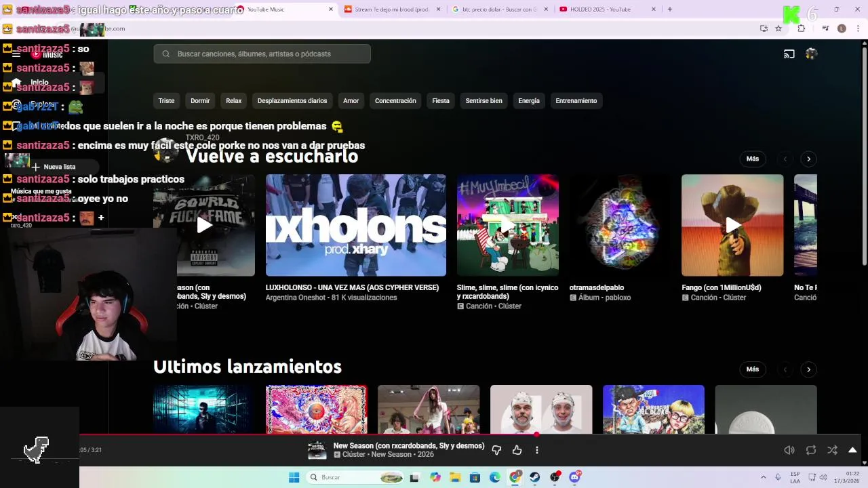Open the account avatar menu
The height and width of the screenshot is (488, 868).
click(811, 54)
